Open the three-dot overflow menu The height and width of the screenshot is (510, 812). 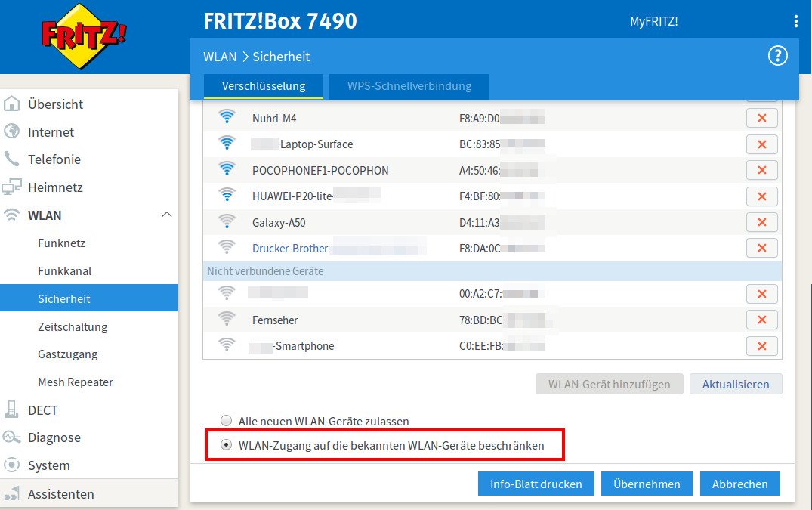click(x=795, y=20)
